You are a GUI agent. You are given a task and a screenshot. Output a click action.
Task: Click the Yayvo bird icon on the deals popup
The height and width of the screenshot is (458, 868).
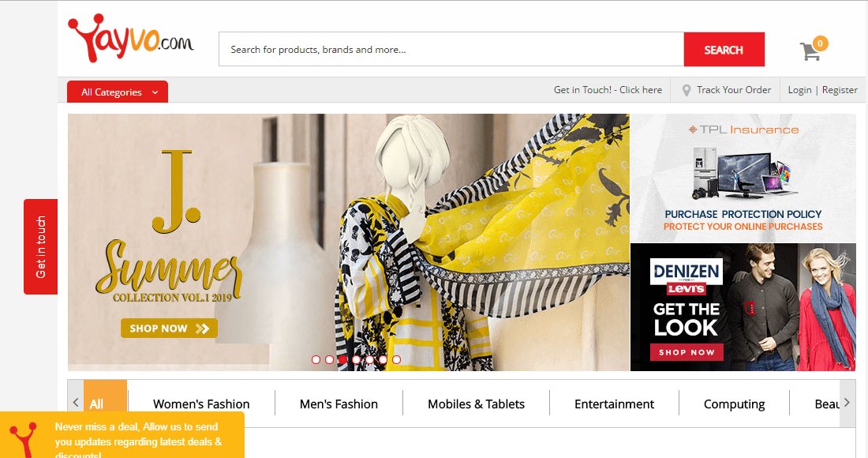24,438
